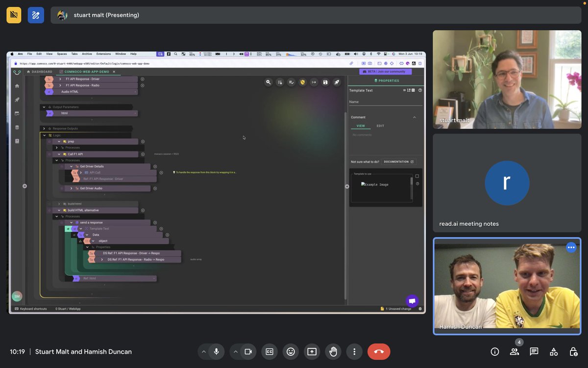Expand the Response Outputs section
Image resolution: width=588 pixels, height=368 pixels.
coord(44,129)
